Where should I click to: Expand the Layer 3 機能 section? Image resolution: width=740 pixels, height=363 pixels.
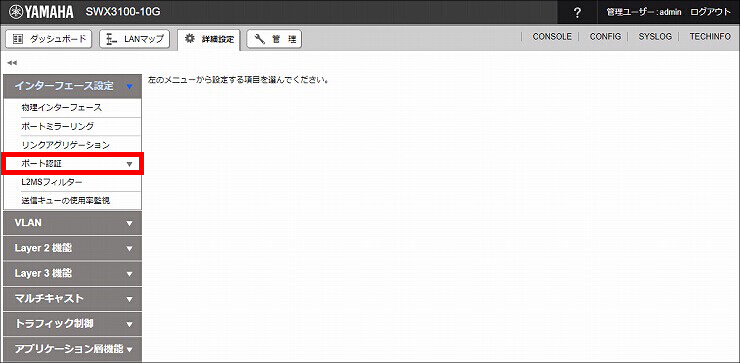point(72,273)
